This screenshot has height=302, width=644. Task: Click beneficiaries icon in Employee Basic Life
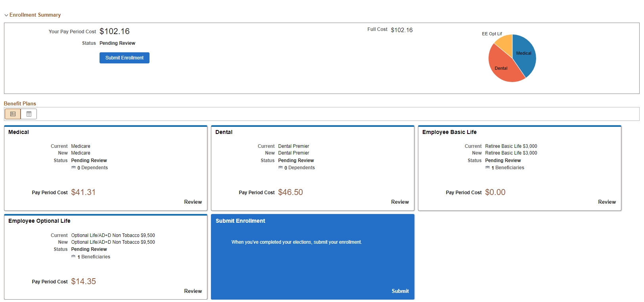point(487,168)
